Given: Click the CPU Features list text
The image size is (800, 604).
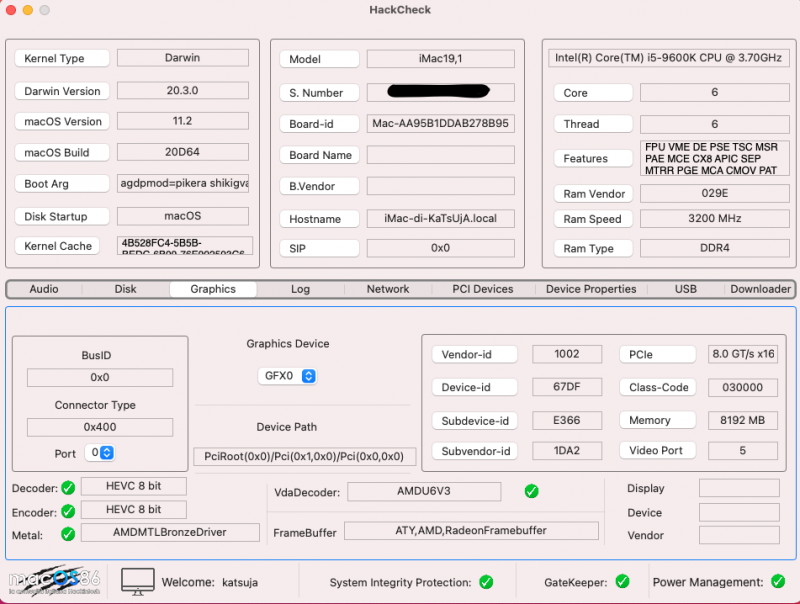Looking at the screenshot, I should click(715, 159).
